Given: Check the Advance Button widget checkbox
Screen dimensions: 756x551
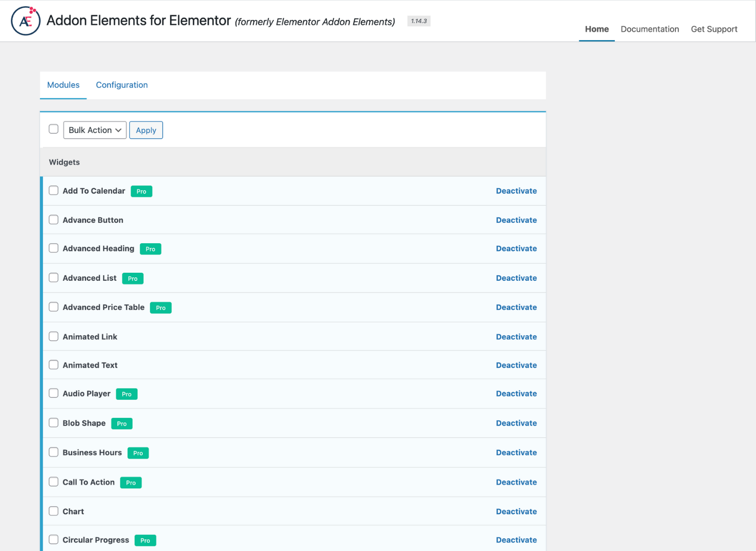Looking at the screenshot, I should (x=53, y=220).
